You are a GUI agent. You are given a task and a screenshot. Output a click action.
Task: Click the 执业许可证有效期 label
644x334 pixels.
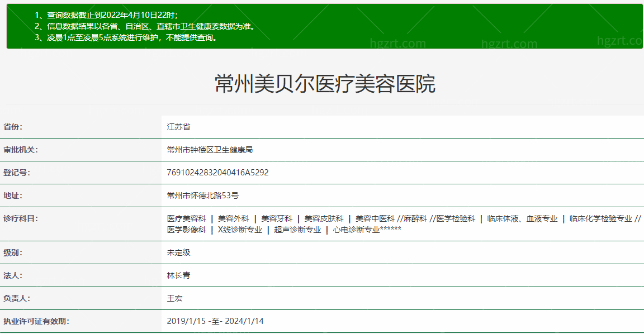pos(36,321)
